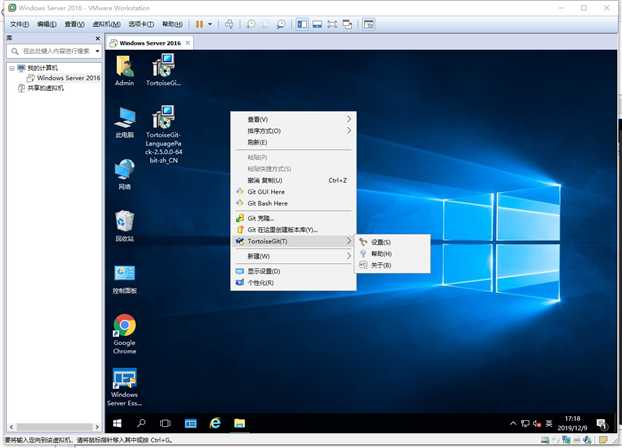Open the Windows Start button
The image size is (622, 448).
[x=117, y=423]
